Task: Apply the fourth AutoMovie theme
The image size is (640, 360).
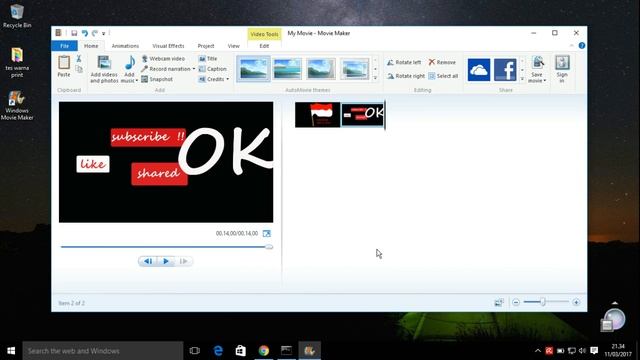Action: (x=355, y=69)
